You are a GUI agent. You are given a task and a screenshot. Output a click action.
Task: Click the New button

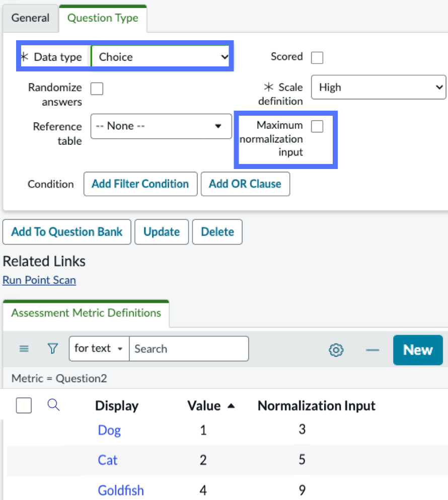[x=418, y=350]
